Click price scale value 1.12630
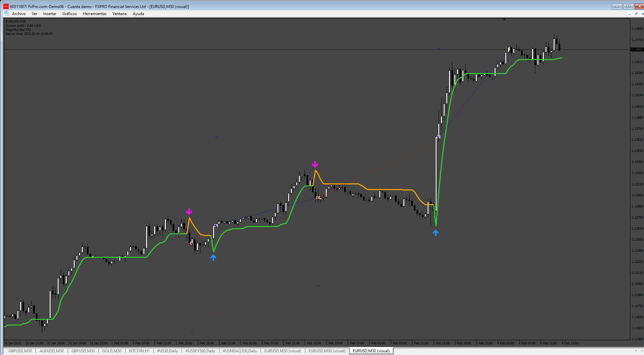Screen dimensions: 644x355 coord(637,229)
